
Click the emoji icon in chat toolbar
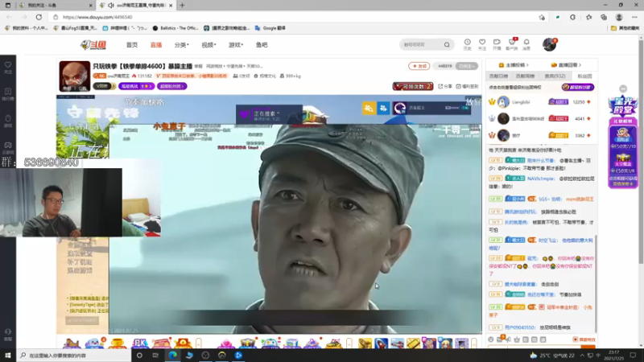tap(491, 339)
